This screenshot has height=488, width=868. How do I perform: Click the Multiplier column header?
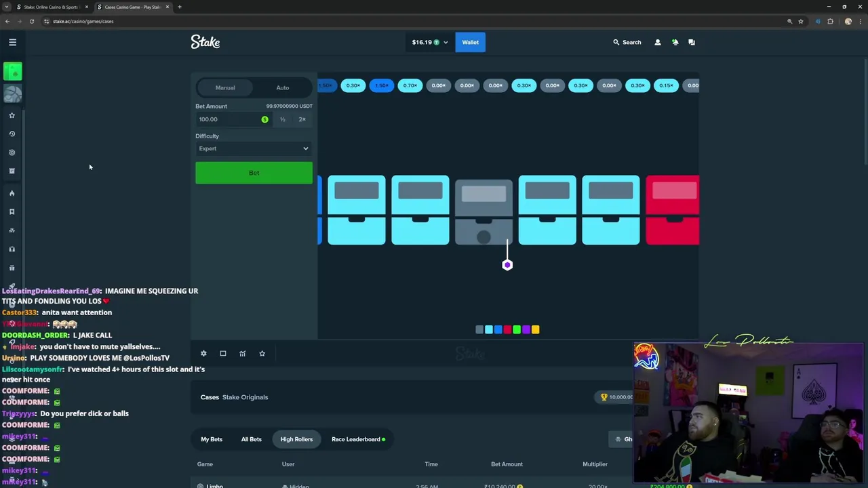click(x=595, y=464)
